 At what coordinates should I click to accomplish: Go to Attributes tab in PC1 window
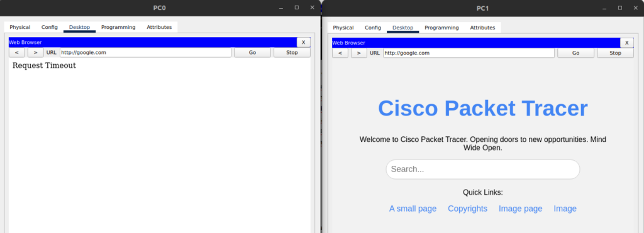pyautogui.click(x=482, y=28)
